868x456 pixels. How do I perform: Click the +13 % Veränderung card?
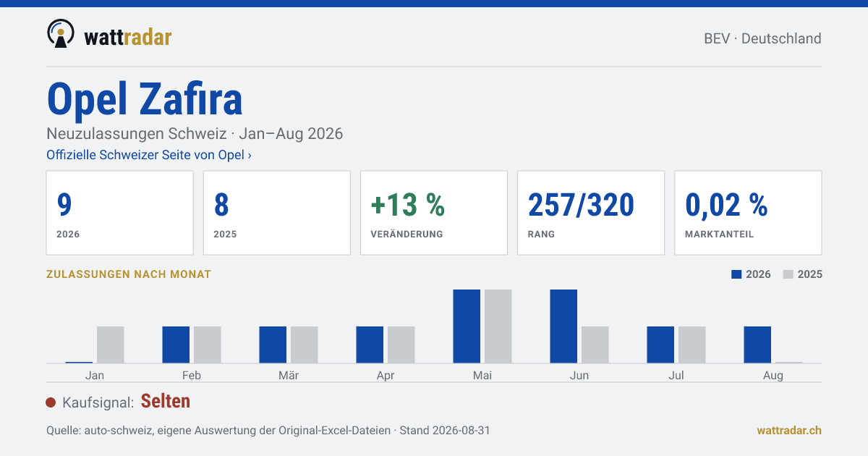click(434, 213)
